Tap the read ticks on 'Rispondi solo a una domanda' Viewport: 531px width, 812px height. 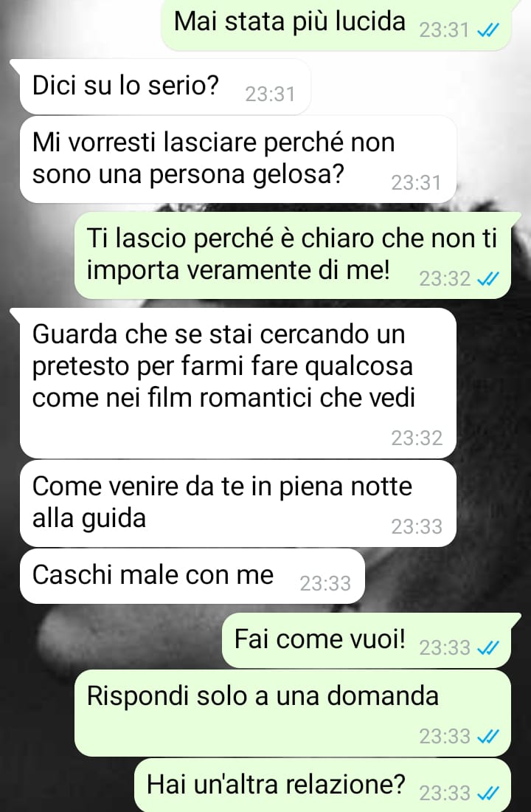pyautogui.click(x=487, y=736)
